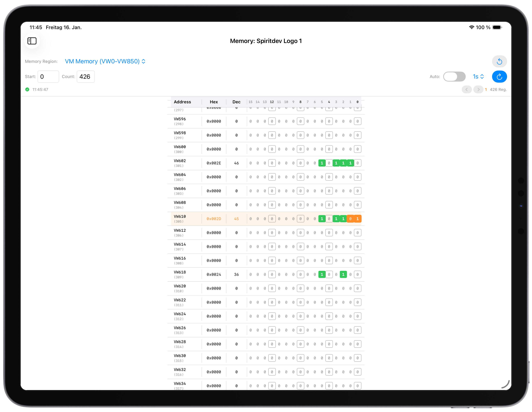
Task: Click the next page chevron
Action: click(x=478, y=89)
